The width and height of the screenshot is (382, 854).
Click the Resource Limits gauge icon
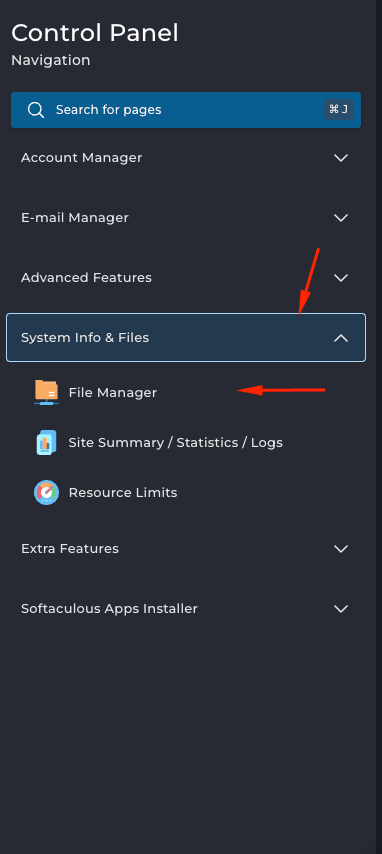tap(46, 492)
